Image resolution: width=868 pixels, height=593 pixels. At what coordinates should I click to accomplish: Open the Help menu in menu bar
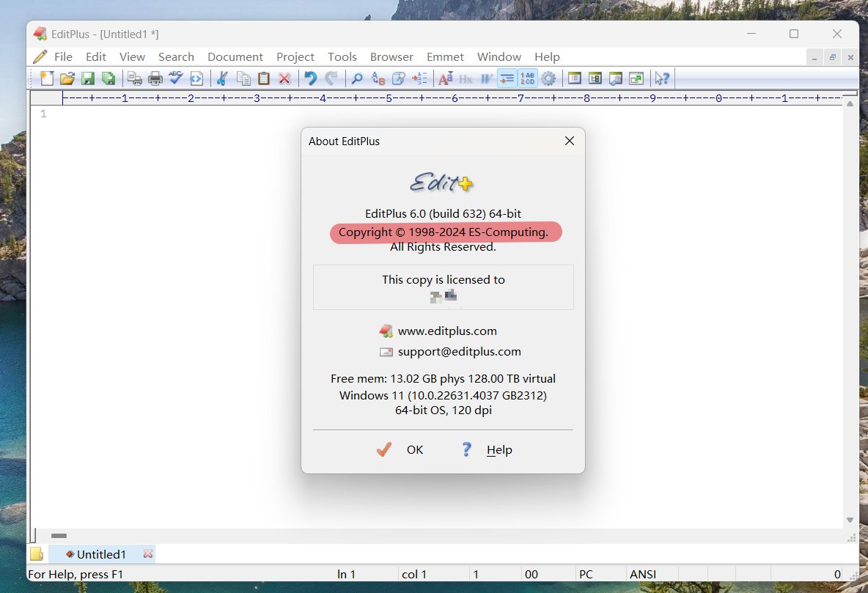point(547,56)
